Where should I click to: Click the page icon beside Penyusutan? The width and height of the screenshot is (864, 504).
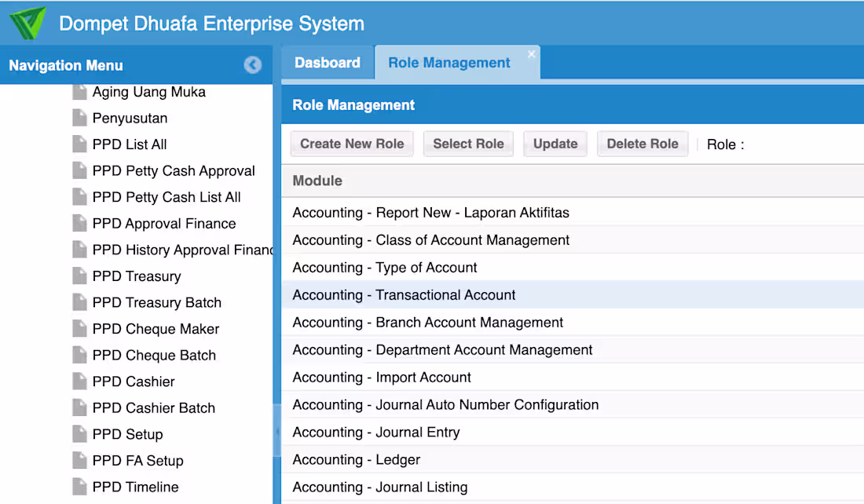(x=79, y=118)
